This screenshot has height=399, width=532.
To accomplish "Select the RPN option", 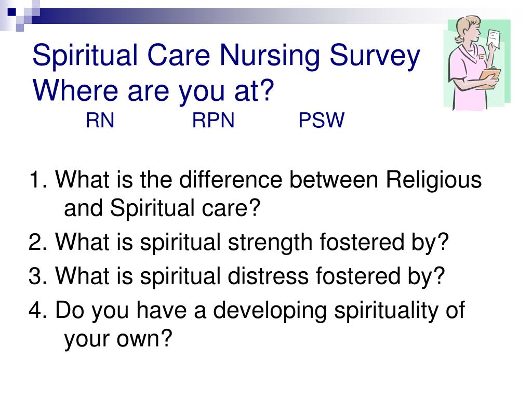I will point(213,120).
